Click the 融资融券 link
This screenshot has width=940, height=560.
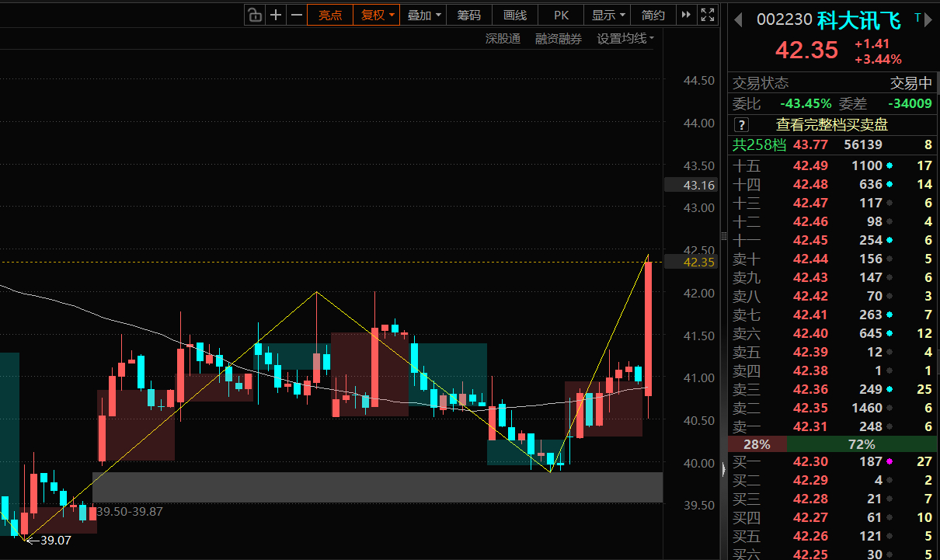pyautogui.click(x=558, y=38)
